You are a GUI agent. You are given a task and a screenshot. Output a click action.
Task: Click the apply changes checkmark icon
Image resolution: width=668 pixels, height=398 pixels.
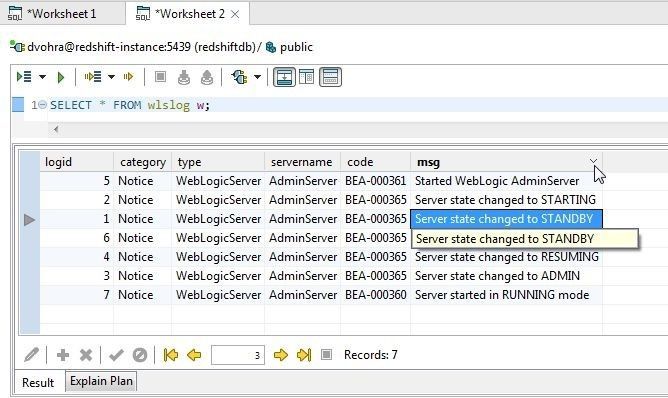pos(116,355)
